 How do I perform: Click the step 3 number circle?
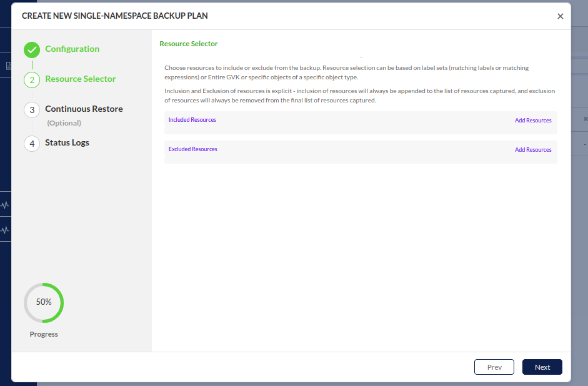(x=32, y=110)
